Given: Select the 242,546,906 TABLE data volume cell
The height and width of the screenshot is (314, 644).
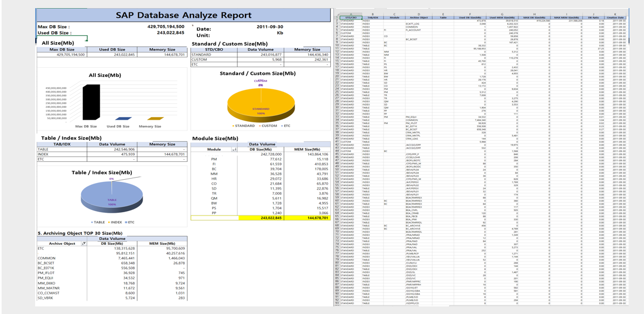Looking at the screenshot, I should 112,149.
